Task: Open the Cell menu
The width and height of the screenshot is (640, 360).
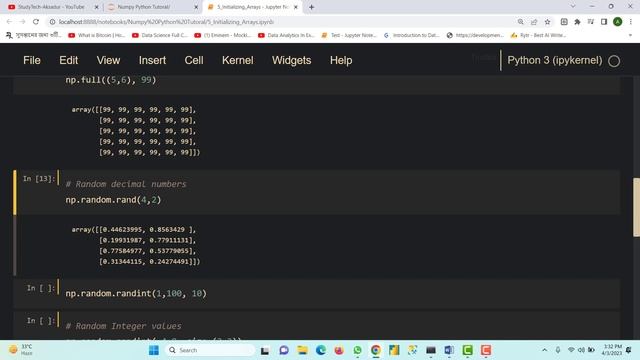Action: (194, 60)
